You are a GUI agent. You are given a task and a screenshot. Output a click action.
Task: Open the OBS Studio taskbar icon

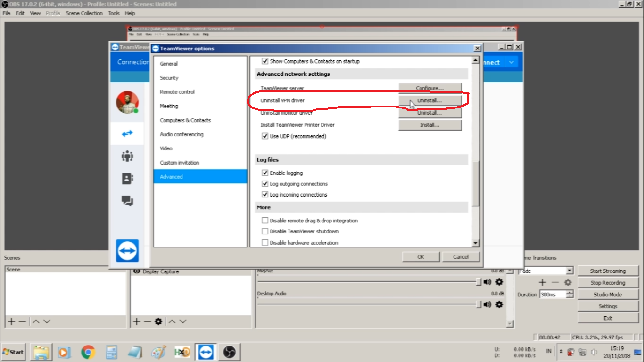(229, 352)
